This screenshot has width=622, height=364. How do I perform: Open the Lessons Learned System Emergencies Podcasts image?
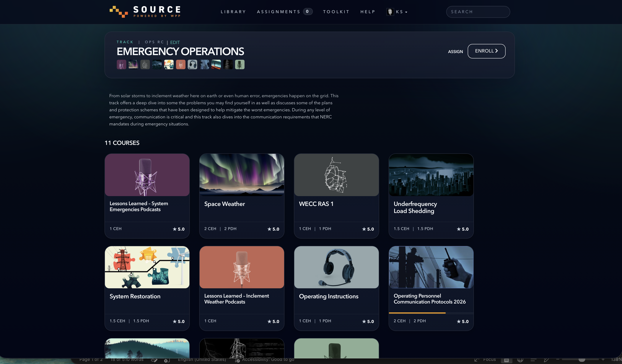(x=147, y=175)
